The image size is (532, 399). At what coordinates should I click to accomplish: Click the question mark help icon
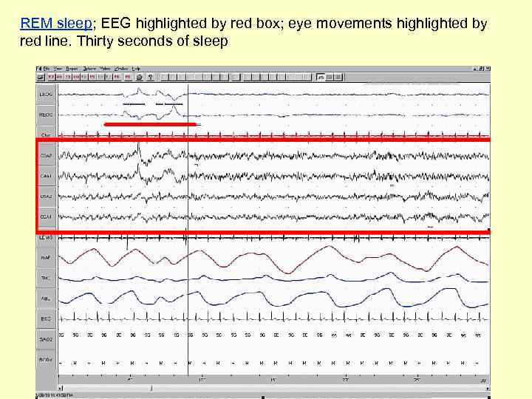(x=150, y=78)
